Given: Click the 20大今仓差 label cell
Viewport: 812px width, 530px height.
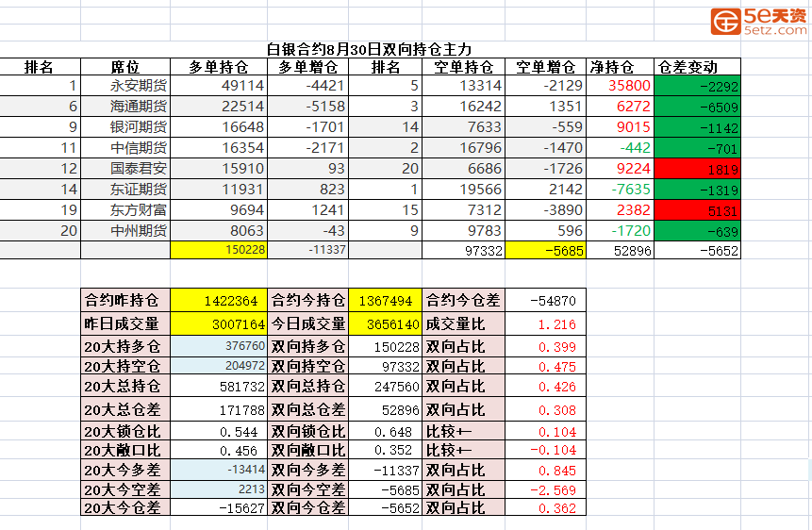Looking at the screenshot, I should (125, 507).
